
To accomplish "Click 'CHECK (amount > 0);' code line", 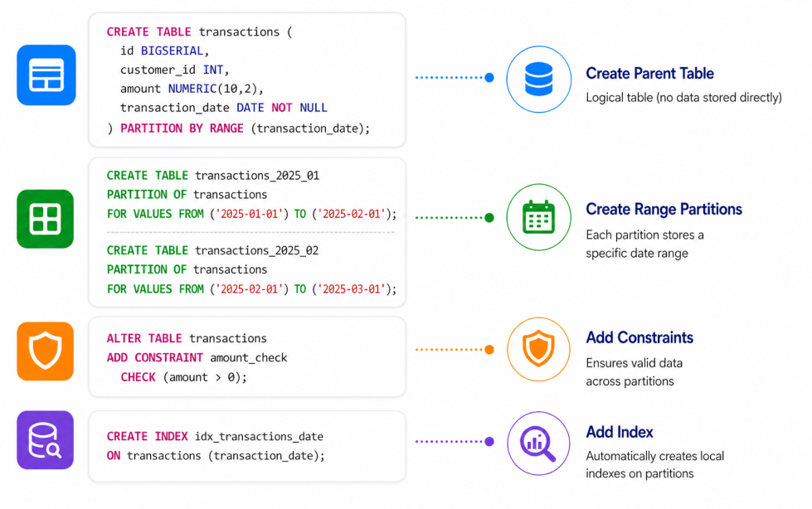I will pos(184,377).
